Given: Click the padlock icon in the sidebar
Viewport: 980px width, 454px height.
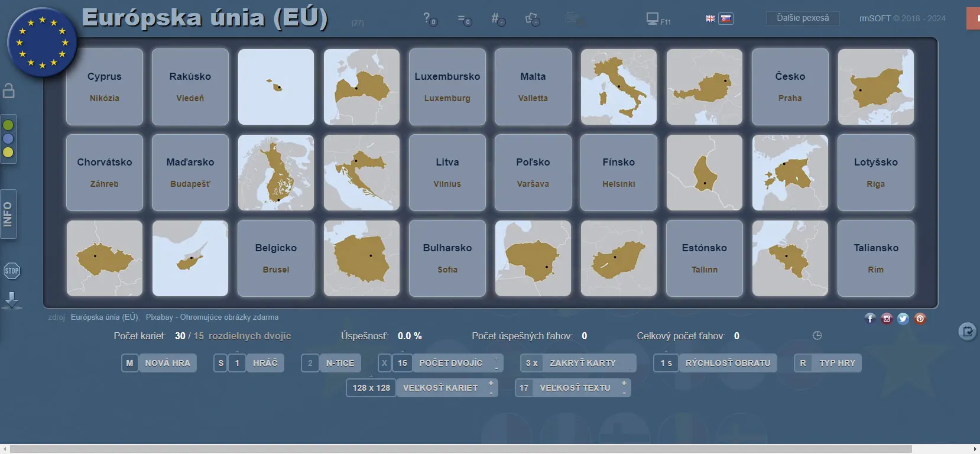Looking at the screenshot, I should point(9,90).
